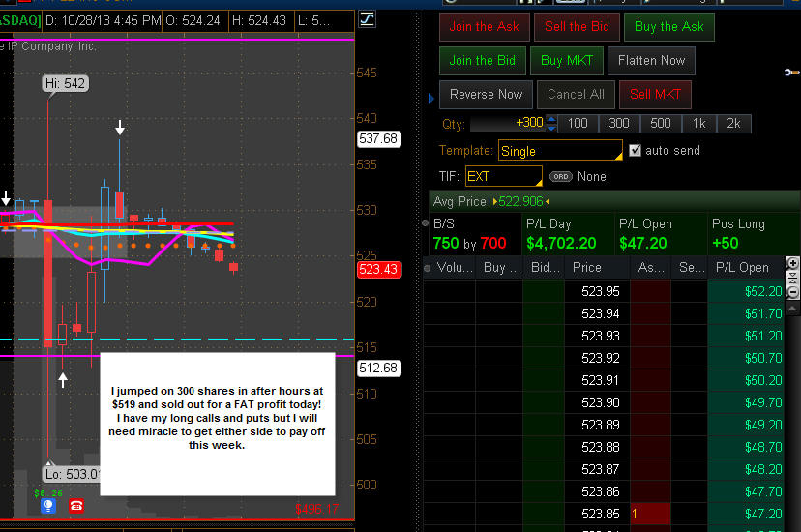Image resolution: width=801 pixels, height=532 pixels.
Task: Click the 512.68 price bubble on axis
Action: [x=378, y=369]
